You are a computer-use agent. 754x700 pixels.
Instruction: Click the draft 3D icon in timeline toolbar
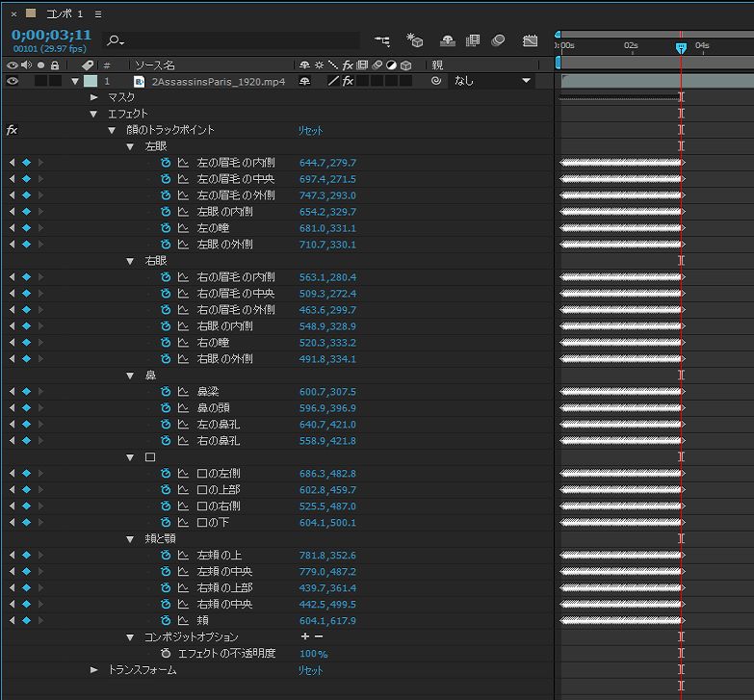coord(414,40)
